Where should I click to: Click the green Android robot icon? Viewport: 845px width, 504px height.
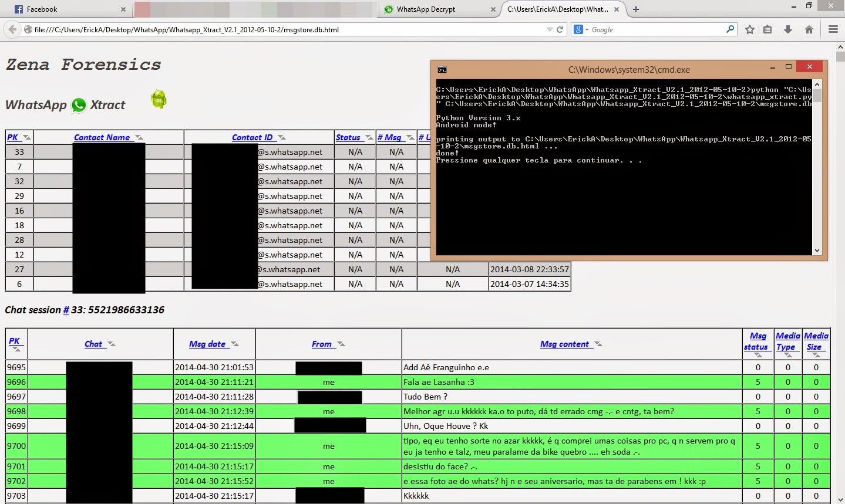click(159, 99)
